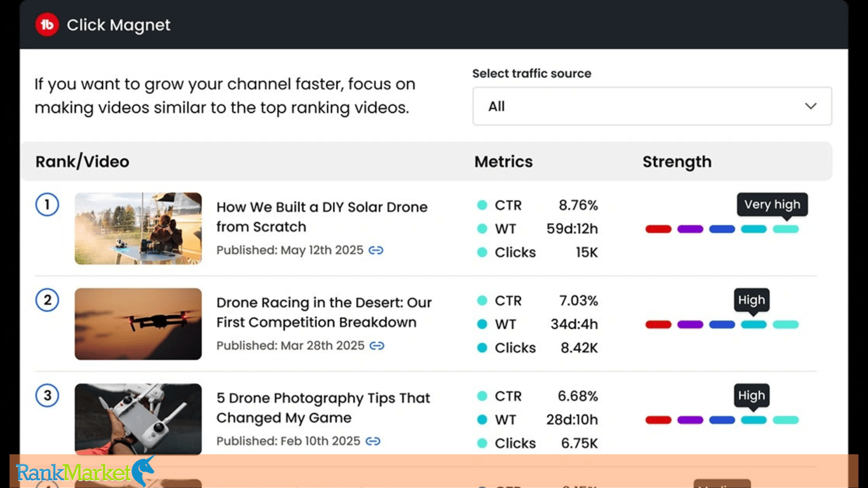Open the title Drone Racing in the Desert
Viewport: 868px width, 488px height.
click(324, 312)
